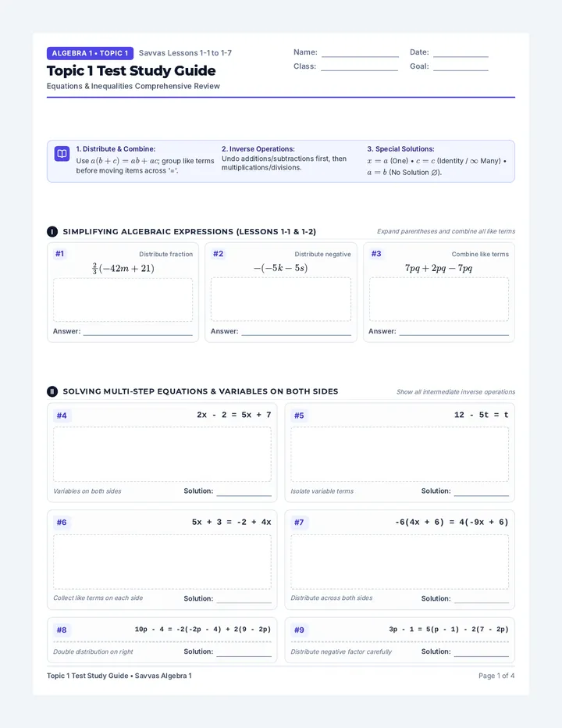Image resolution: width=562 pixels, height=728 pixels.
Task: Click the section I circle badge
Action: point(52,232)
